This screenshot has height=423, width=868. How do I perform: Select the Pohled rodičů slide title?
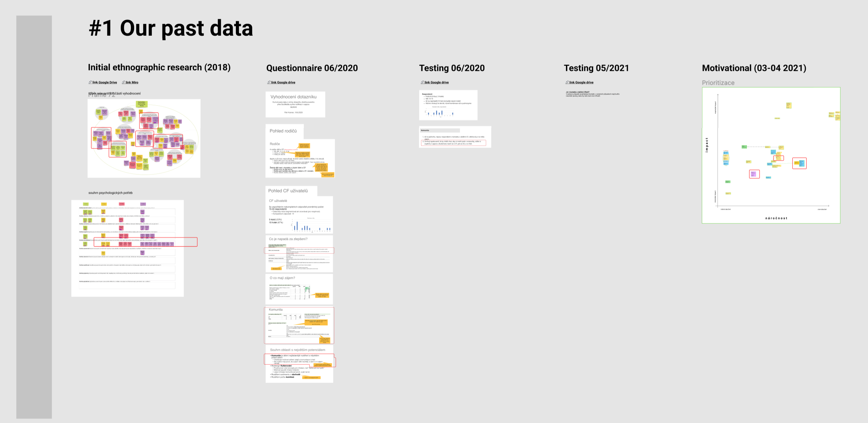click(283, 131)
